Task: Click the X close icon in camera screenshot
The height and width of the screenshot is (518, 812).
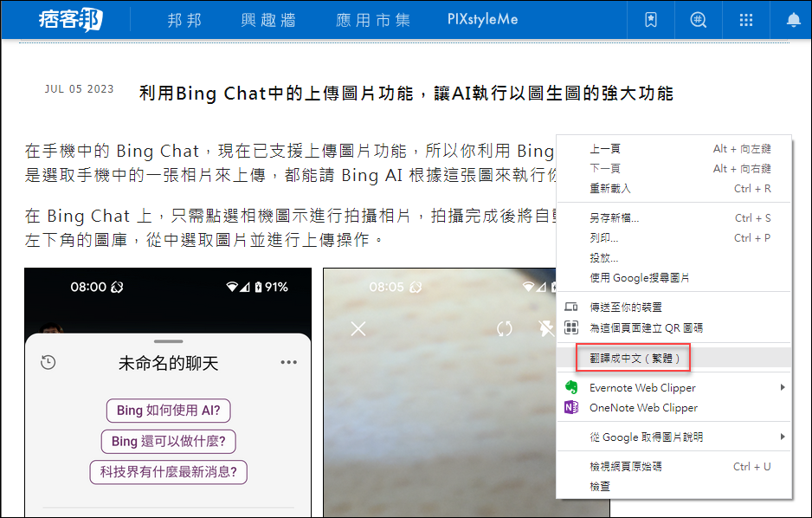Action: point(358,328)
